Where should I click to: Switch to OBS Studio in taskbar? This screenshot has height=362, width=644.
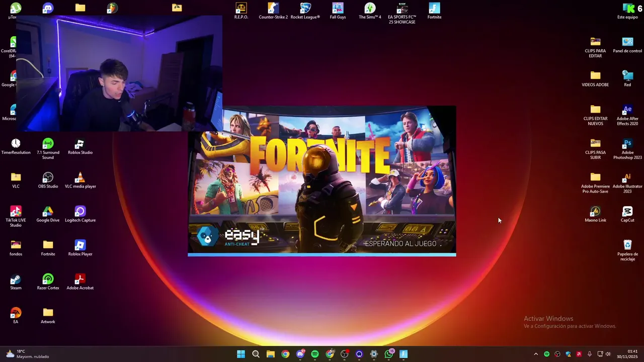click(x=344, y=354)
